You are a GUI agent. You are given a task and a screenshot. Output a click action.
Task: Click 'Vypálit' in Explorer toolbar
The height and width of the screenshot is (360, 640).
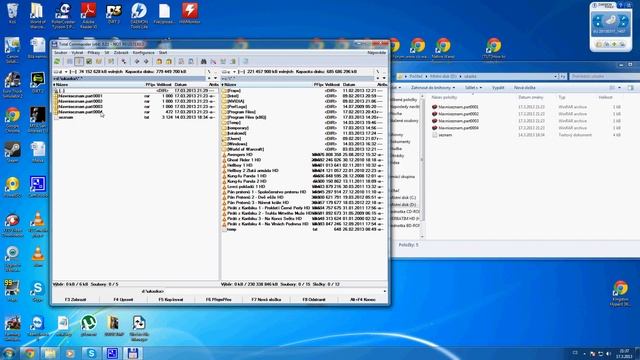[x=498, y=88]
